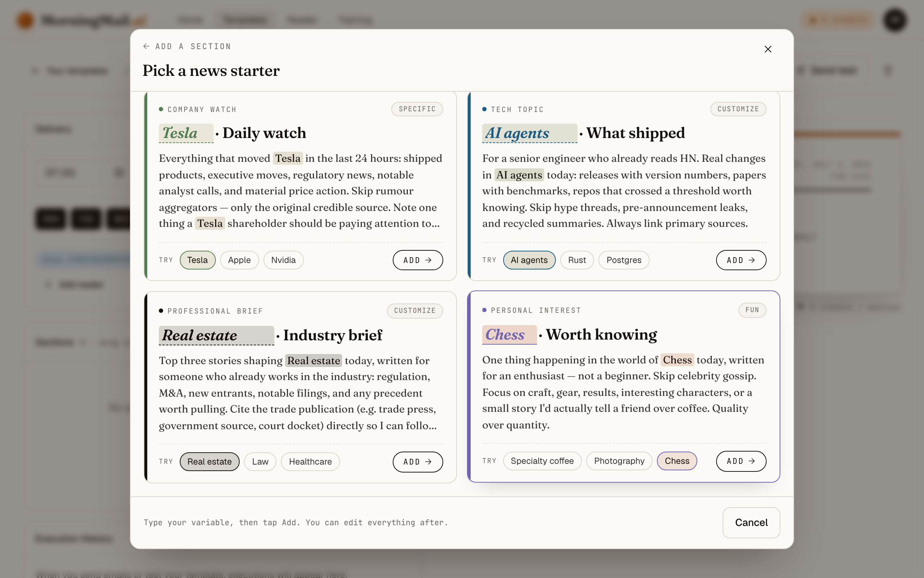Cancel the news starter dialog
924x578 pixels.
[x=751, y=523]
